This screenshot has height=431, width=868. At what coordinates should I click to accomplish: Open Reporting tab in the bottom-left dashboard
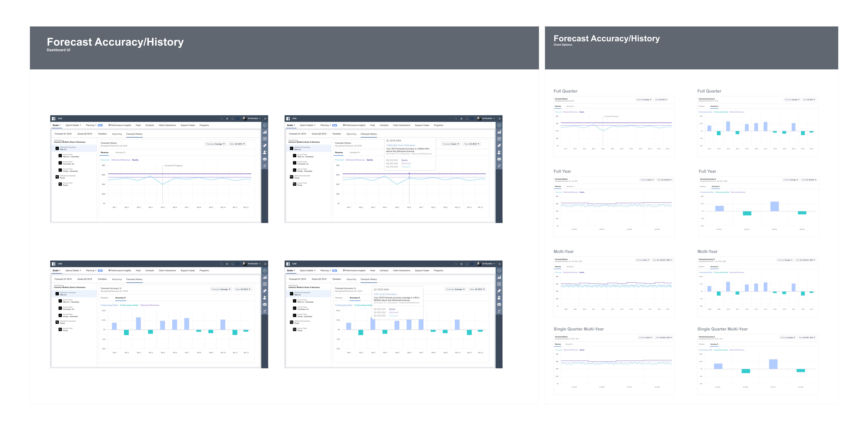(117, 279)
